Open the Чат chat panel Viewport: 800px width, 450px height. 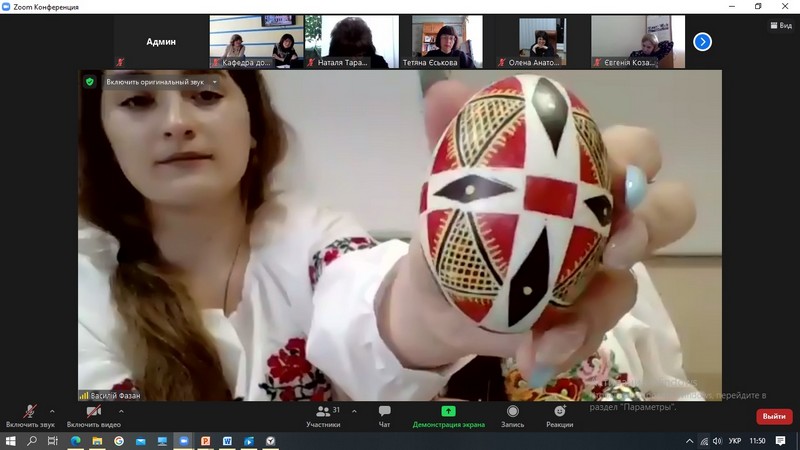coord(384,416)
